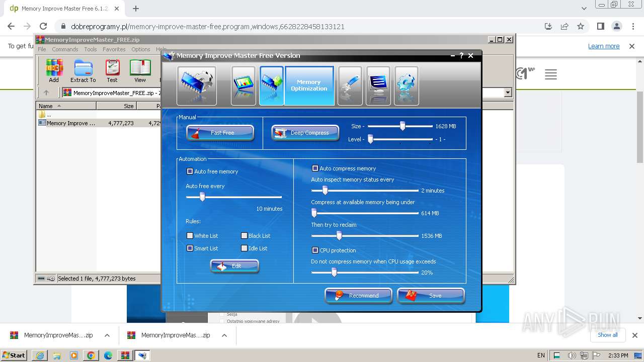Adjust the compress Level slider
The width and height of the screenshot is (644, 362).
click(x=370, y=139)
